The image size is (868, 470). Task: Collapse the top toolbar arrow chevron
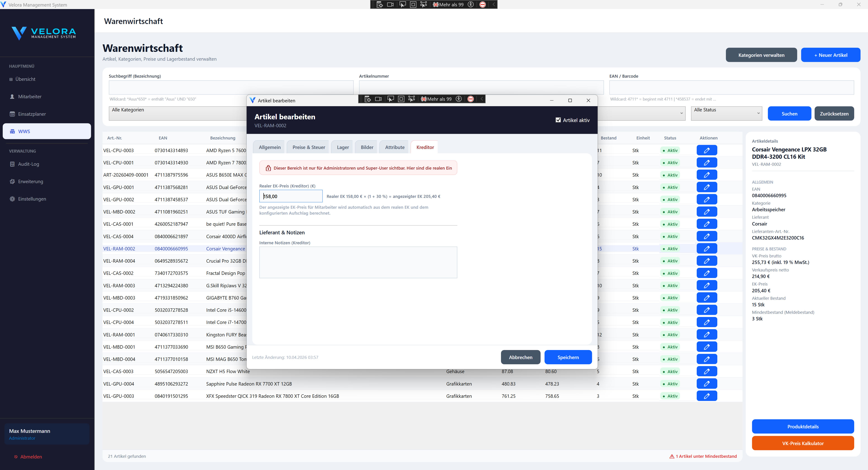pyautogui.click(x=494, y=4)
